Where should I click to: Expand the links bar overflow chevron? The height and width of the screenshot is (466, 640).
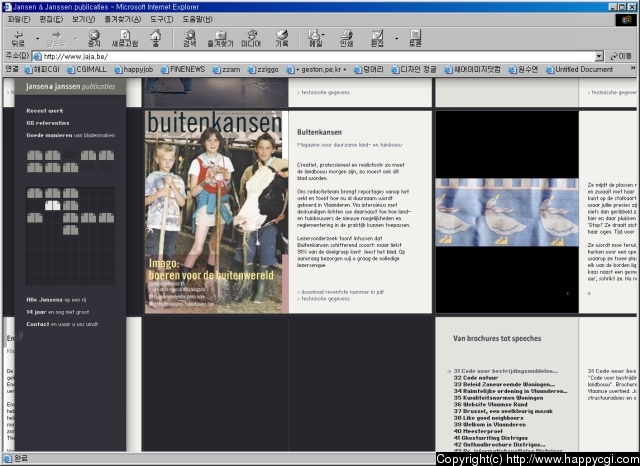click(x=633, y=68)
